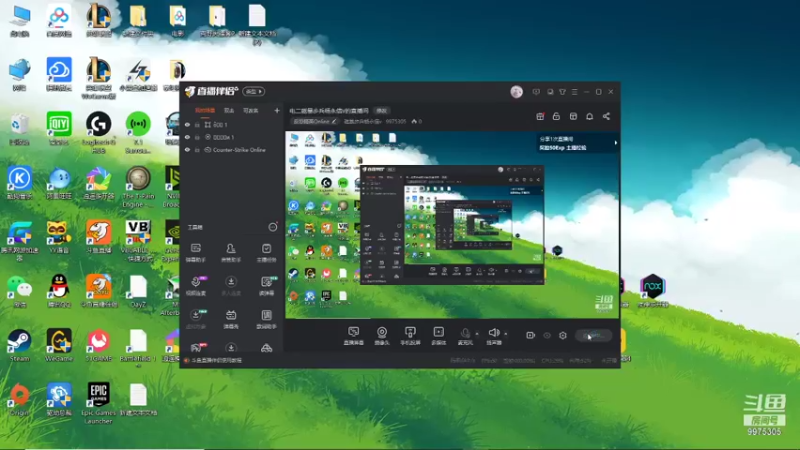Screen dimensions: 800x450
Task: Open the Epic Games Launcher desktop icon
Action: (x=98, y=403)
